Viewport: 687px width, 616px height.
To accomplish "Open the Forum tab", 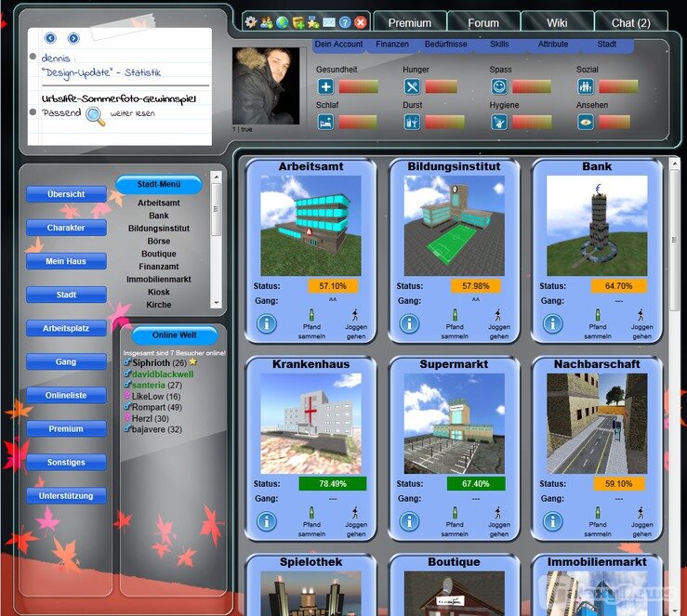I will click(x=483, y=23).
